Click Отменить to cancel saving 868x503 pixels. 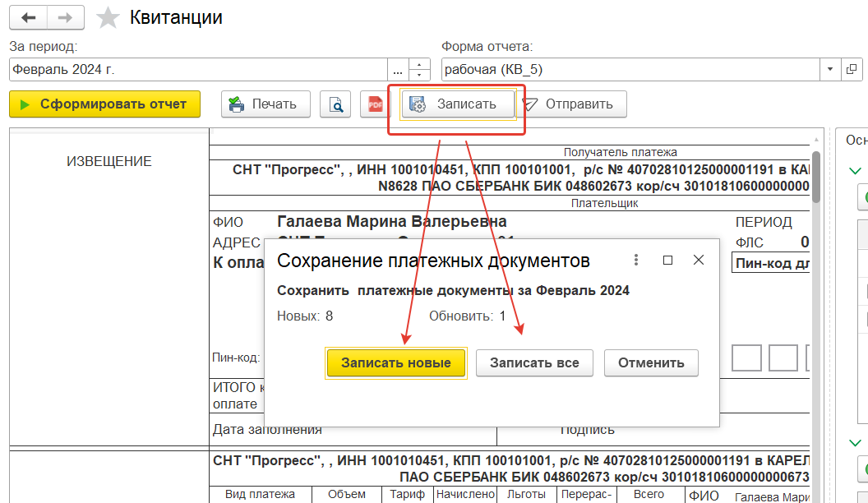pyautogui.click(x=651, y=363)
